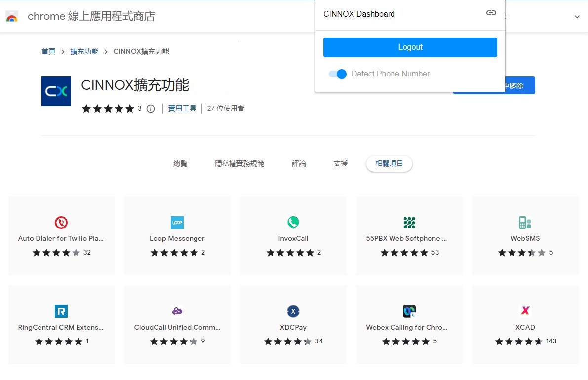Viewport: 588px width, 380px height.
Task: Select the 相關項目 tab
Action: point(389,164)
